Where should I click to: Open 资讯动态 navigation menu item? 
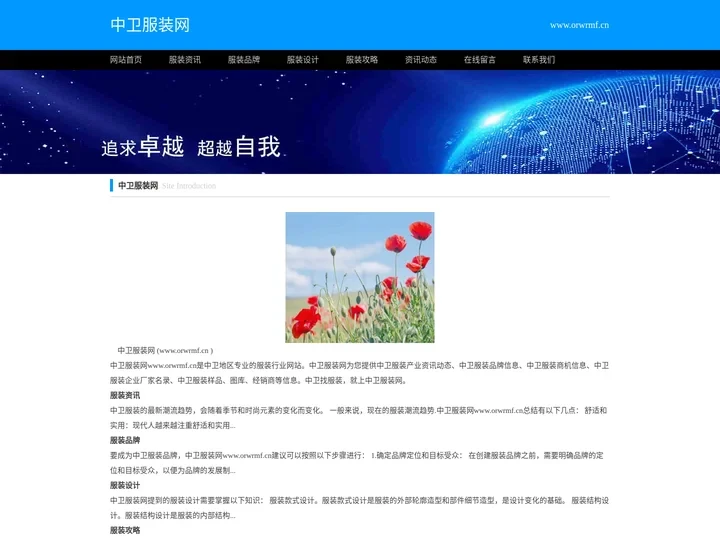pyautogui.click(x=421, y=60)
